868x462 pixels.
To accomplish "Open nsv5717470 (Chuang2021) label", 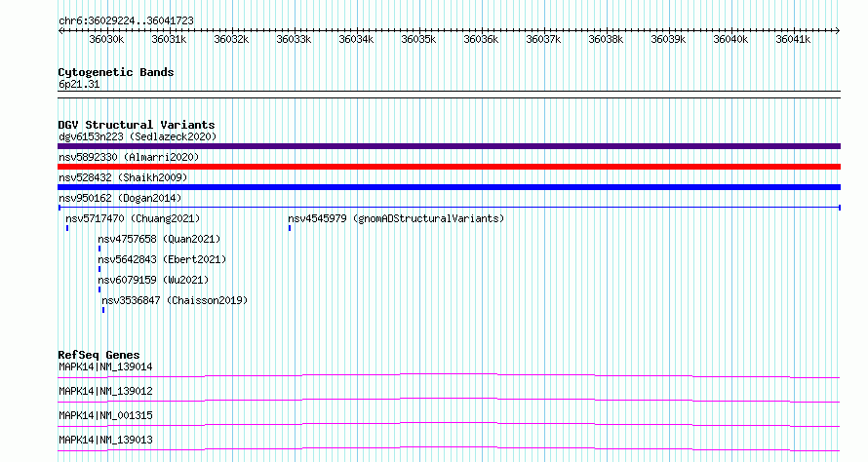I will click(x=133, y=218).
